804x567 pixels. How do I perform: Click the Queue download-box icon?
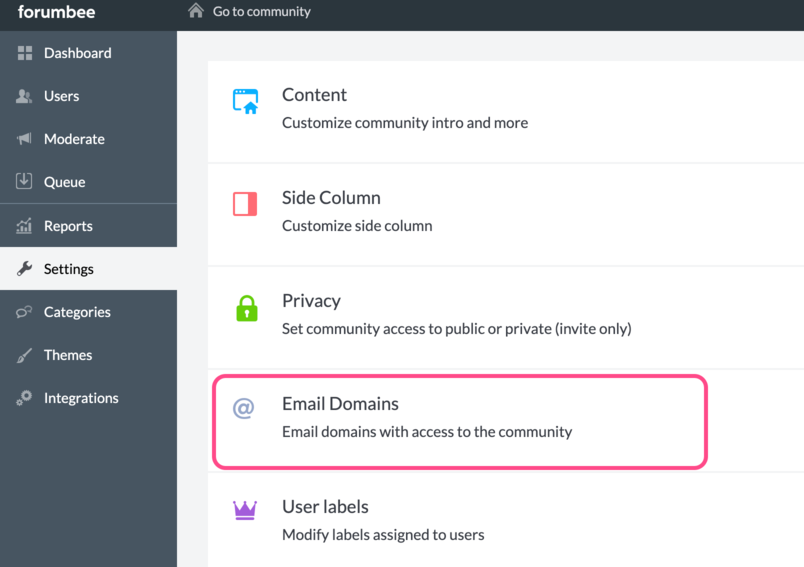click(24, 181)
